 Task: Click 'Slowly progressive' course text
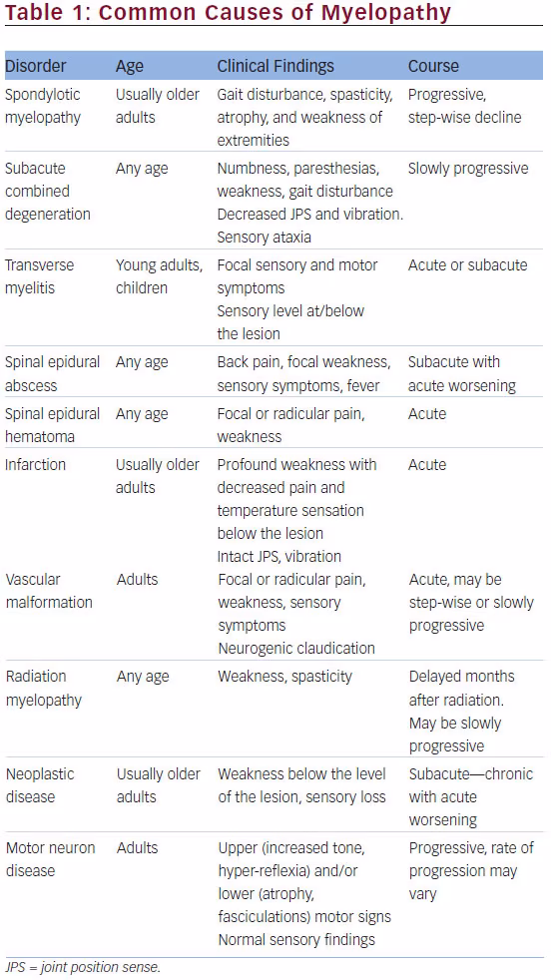tap(468, 169)
